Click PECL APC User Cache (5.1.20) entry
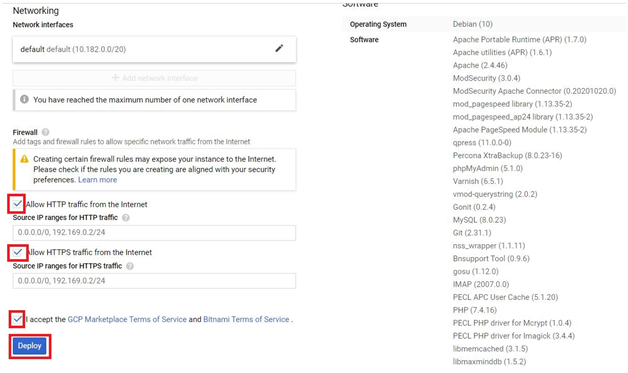The image size is (628, 373). [x=505, y=297]
